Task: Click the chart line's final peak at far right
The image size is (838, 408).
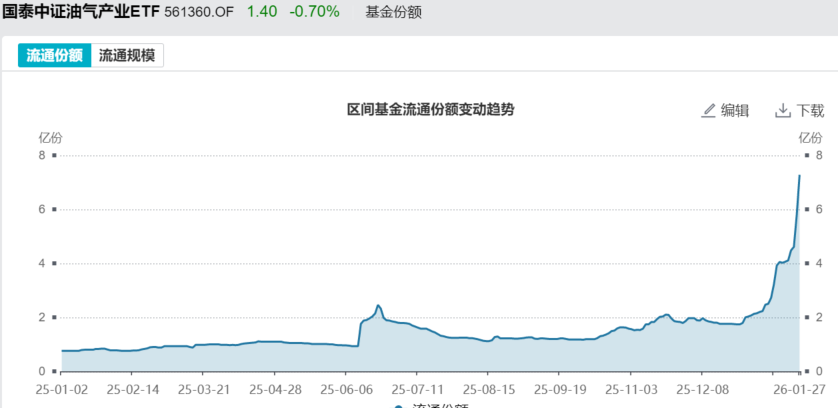Action: (799, 176)
